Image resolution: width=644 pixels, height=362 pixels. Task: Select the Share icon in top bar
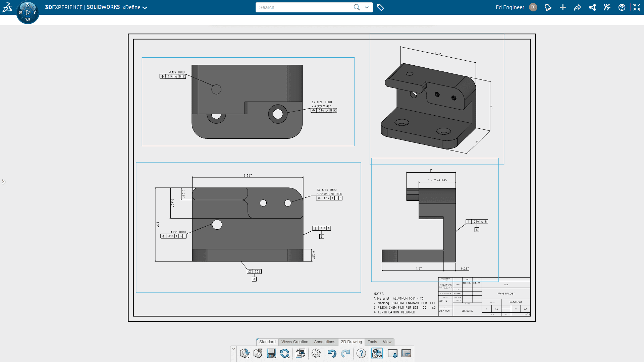[578, 7]
